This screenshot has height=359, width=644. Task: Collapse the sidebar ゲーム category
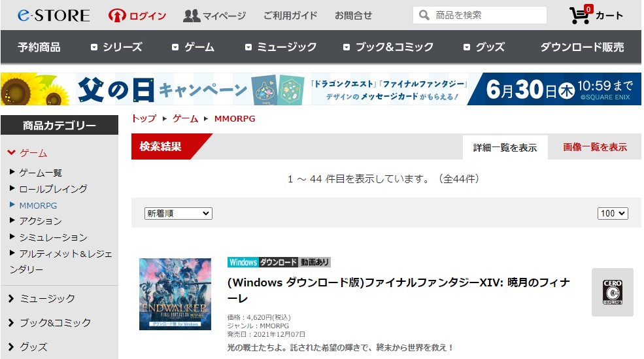(x=27, y=153)
